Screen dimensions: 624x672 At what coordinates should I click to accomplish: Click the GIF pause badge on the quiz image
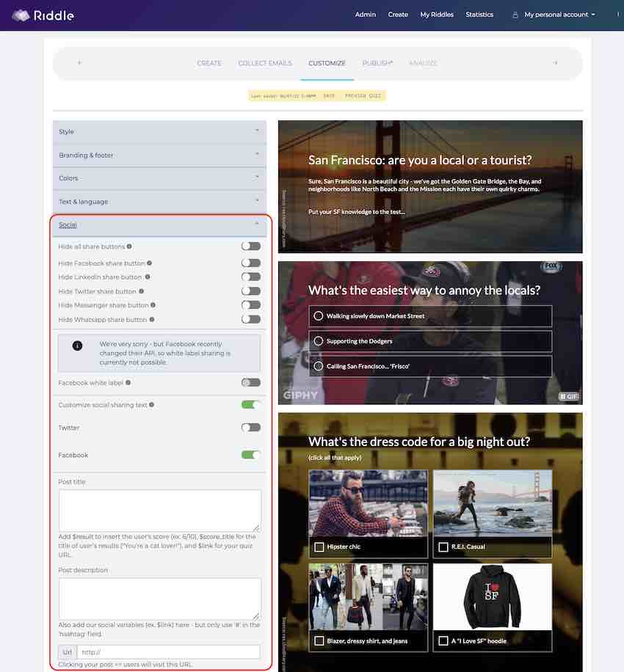coord(569,396)
